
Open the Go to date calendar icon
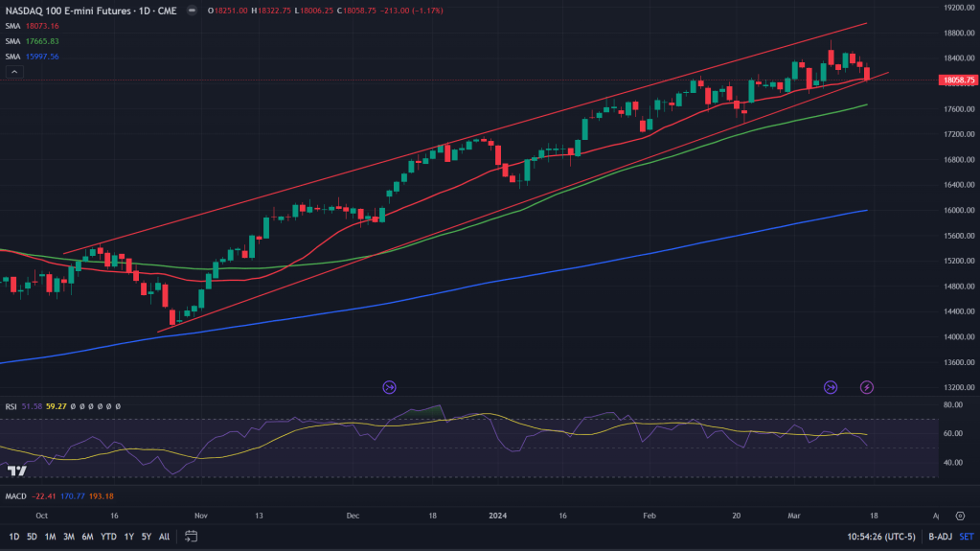[x=192, y=537]
